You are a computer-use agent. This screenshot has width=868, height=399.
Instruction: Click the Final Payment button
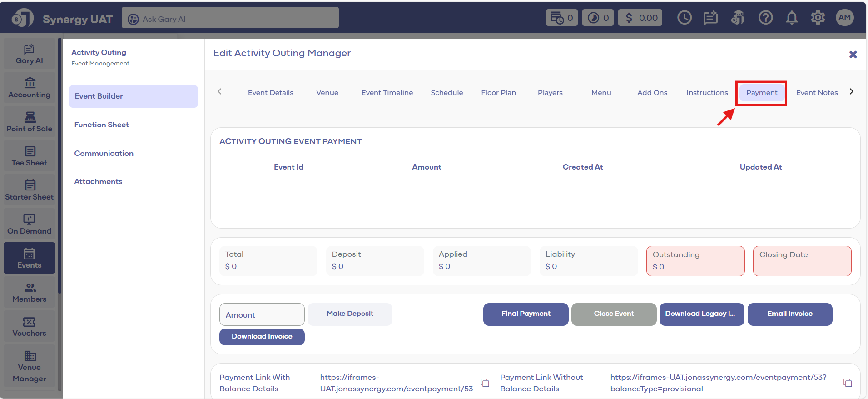pyautogui.click(x=526, y=314)
